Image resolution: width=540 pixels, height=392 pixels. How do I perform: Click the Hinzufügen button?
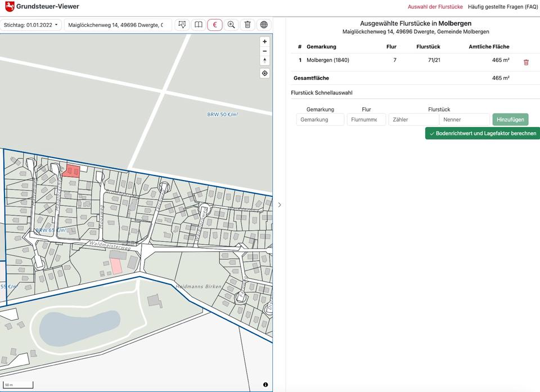tap(510, 119)
